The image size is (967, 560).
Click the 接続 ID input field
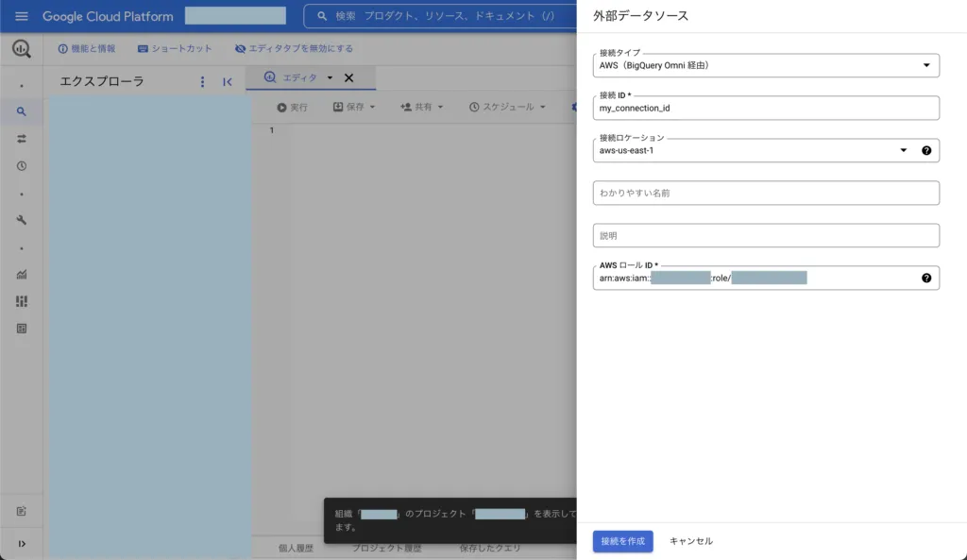tap(766, 108)
